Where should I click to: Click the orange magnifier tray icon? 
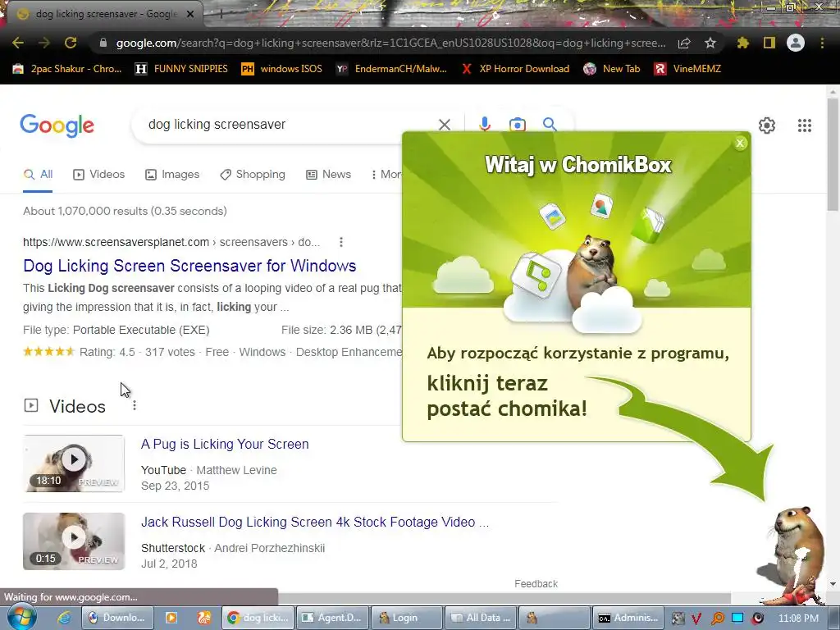[717, 619]
